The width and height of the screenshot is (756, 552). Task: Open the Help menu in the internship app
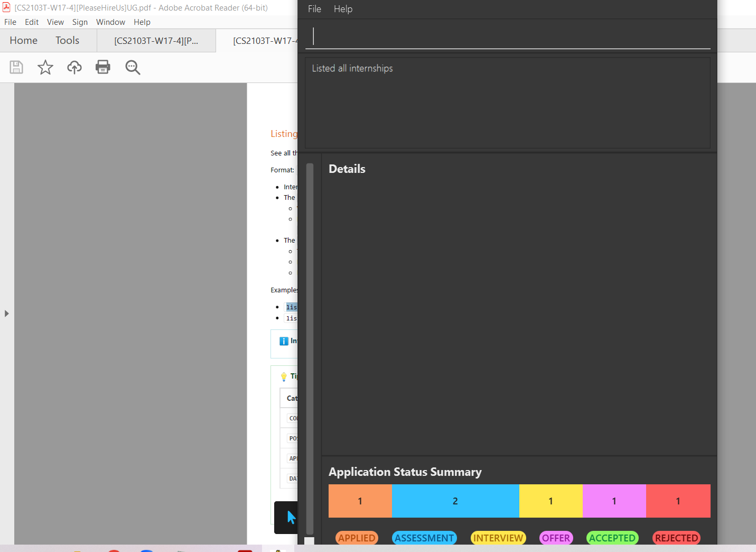pos(343,9)
